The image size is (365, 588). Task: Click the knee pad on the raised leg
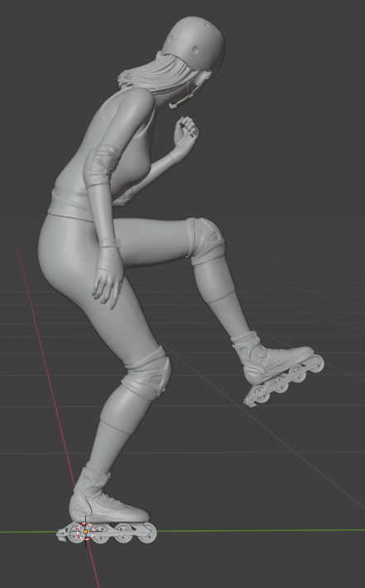[x=205, y=241]
